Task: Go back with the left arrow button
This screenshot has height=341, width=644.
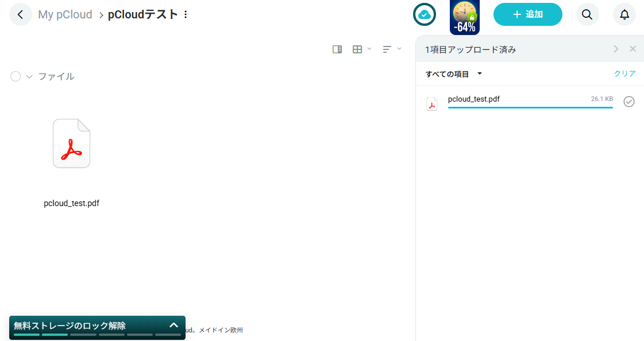Action: pos(21,14)
